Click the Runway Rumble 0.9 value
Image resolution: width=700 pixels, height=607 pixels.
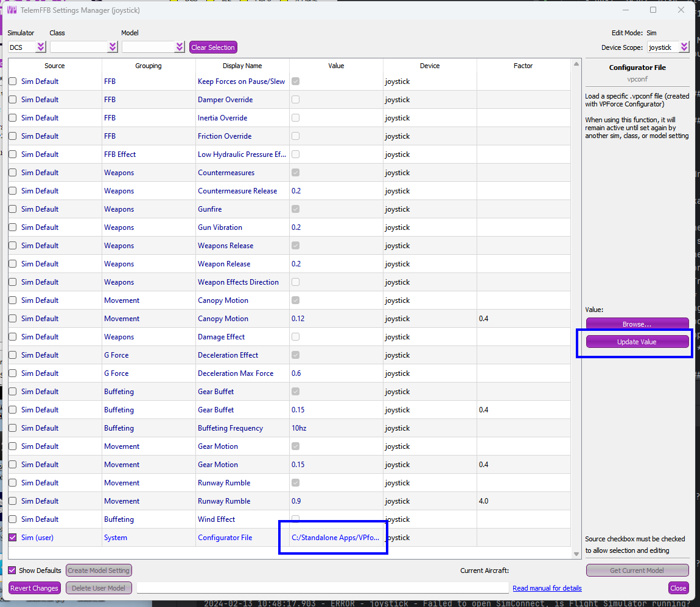tap(296, 501)
